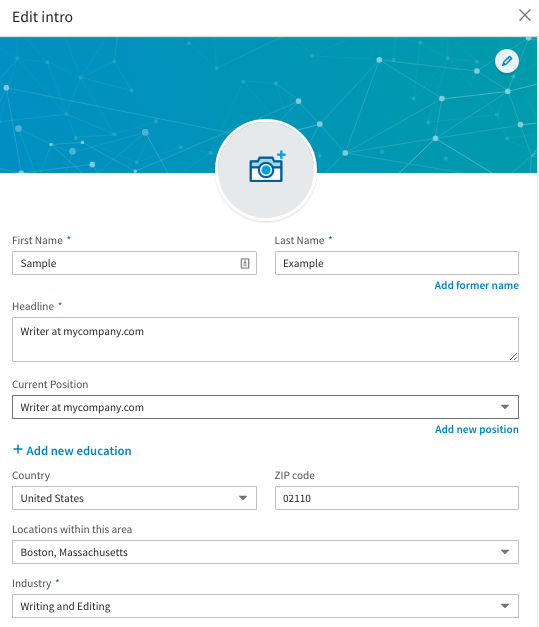Click the Headline text area
The image size is (539, 627).
(266, 339)
